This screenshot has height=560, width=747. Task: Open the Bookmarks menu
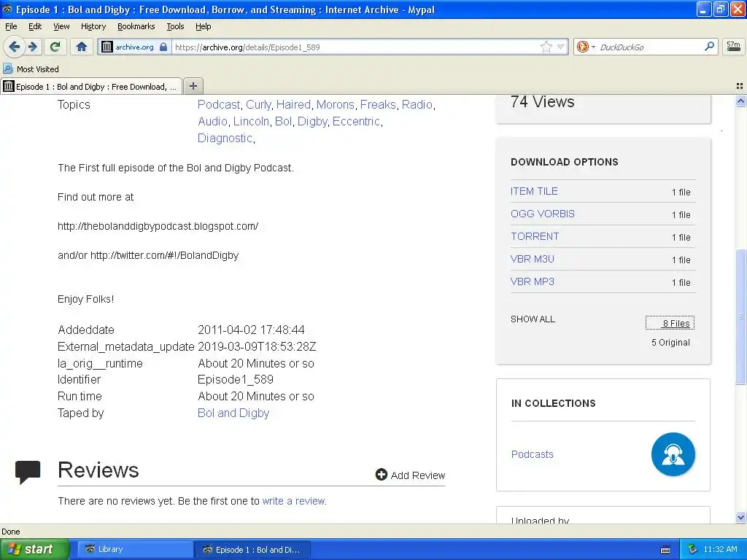136,26
